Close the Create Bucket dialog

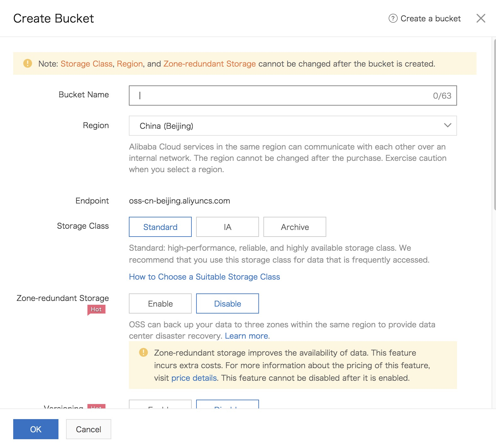pyautogui.click(x=481, y=19)
